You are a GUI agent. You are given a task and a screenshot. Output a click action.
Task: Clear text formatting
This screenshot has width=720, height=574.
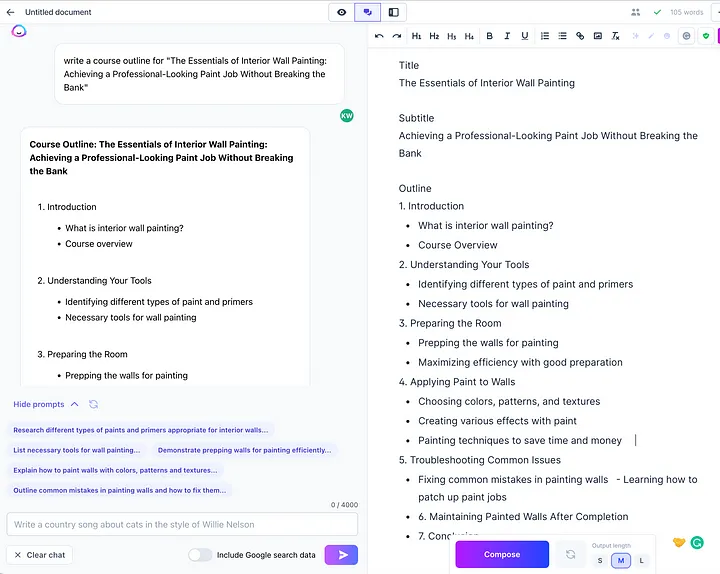click(x=615, y=36)
